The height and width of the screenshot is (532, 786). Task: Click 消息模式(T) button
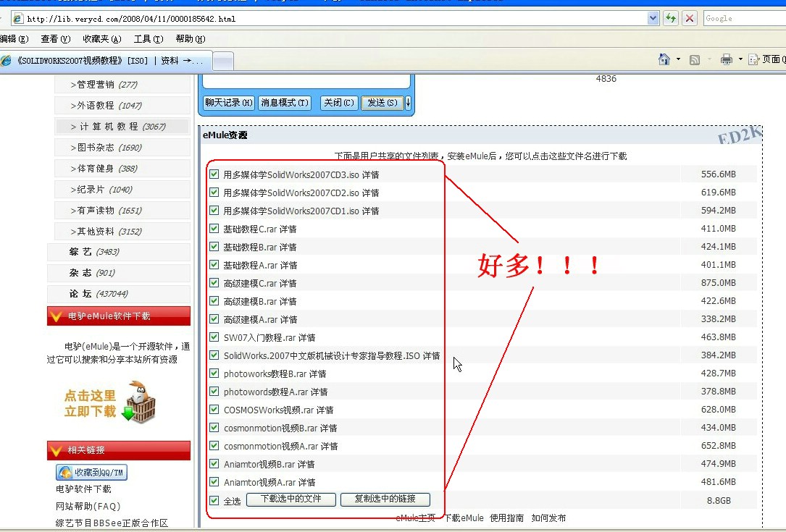[x=285, y=103]
